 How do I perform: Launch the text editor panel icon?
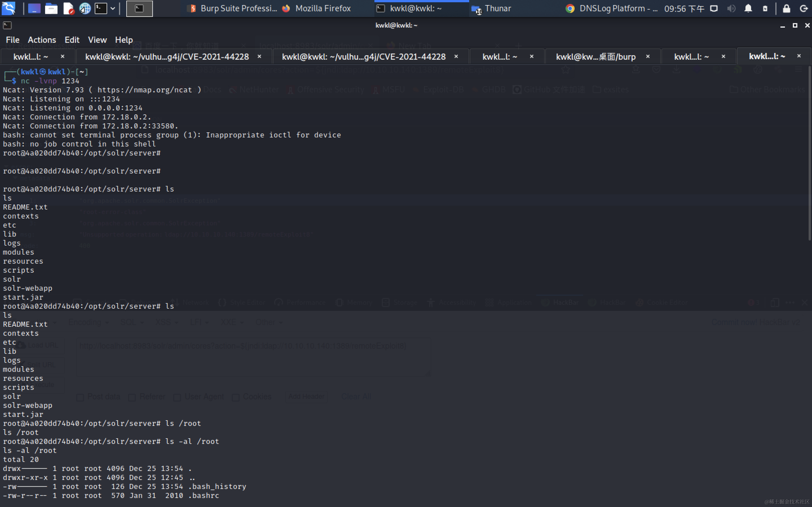tap(68, 8)
